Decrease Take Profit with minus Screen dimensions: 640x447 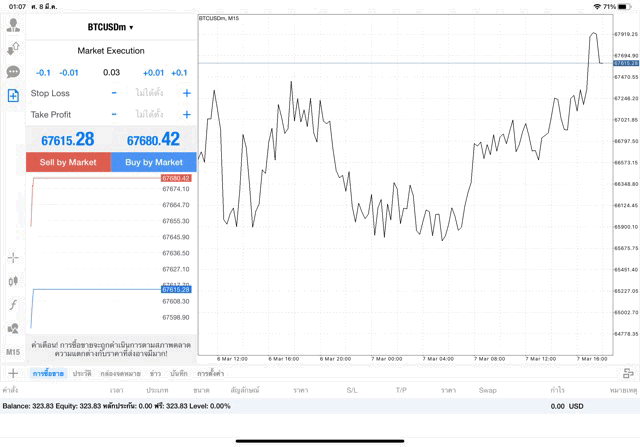pos(114,114)
